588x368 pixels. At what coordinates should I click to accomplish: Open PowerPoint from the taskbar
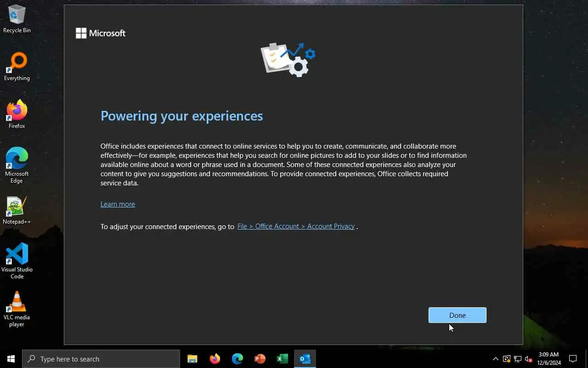click(260, 359)
